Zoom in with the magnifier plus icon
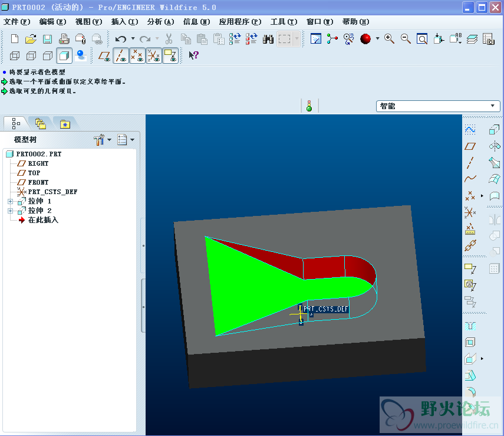The height and width of the screenshot is (436, 504). click(389, 39)
